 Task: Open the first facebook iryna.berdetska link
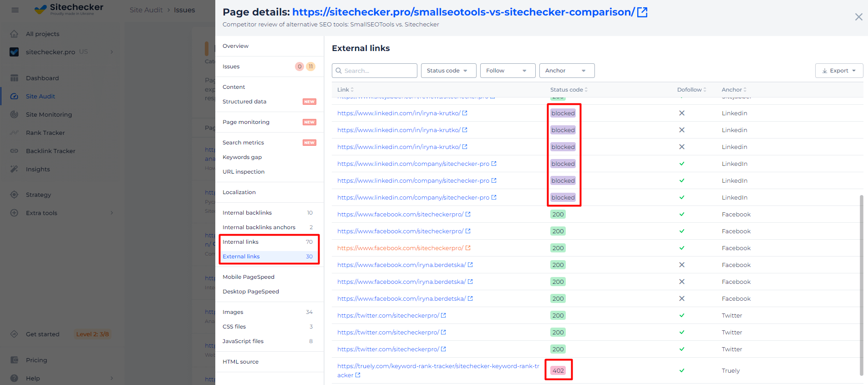click(401, 265)
